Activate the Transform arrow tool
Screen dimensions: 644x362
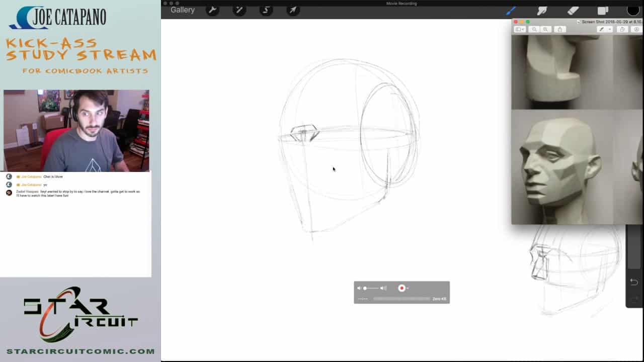[293, 10]
